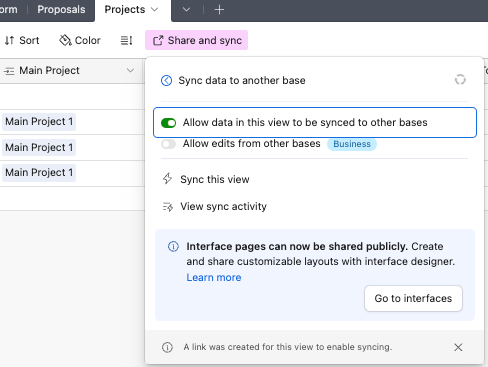Disable syncing this view to other bases

[x=168, y=123]
